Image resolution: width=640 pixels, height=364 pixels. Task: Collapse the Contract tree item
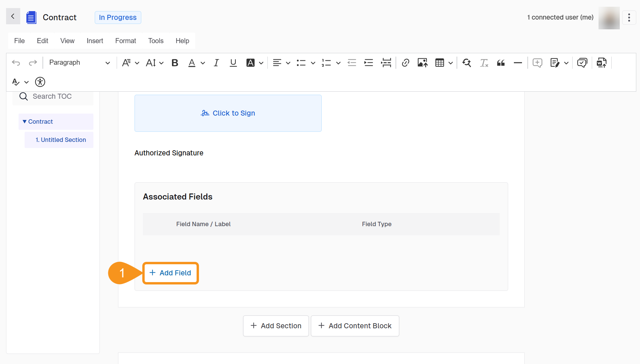(25, 122)
